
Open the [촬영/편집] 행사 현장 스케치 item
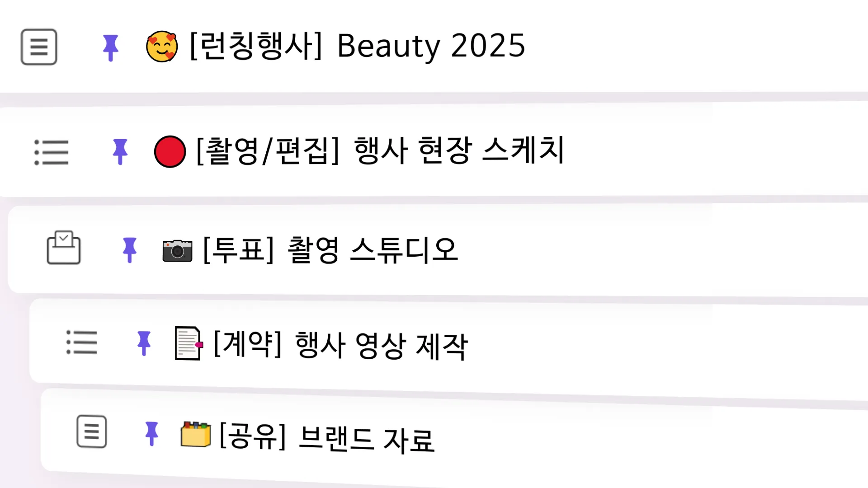(x=380, y=152)
